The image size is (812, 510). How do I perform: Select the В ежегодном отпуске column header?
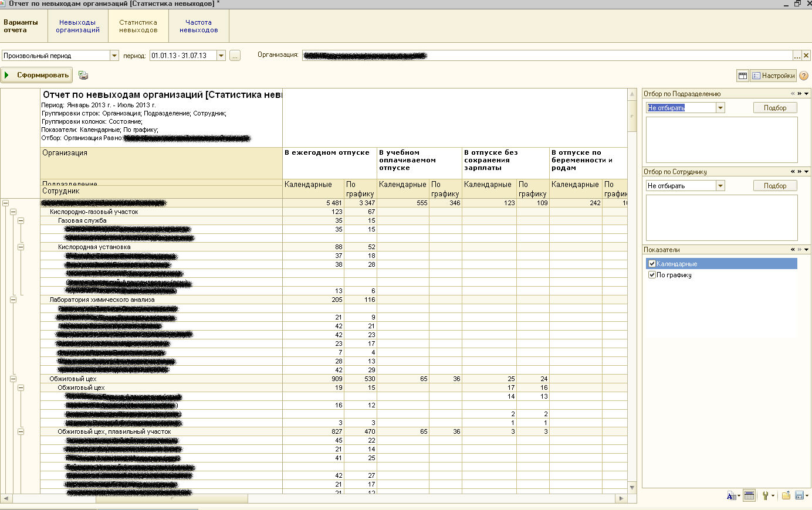[330, 163]
